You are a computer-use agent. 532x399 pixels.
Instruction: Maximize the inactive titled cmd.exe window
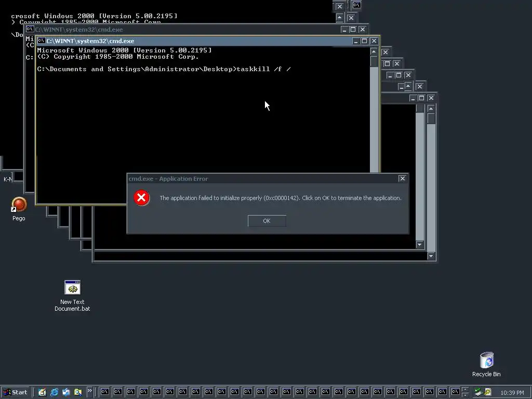tap(353, 30)
